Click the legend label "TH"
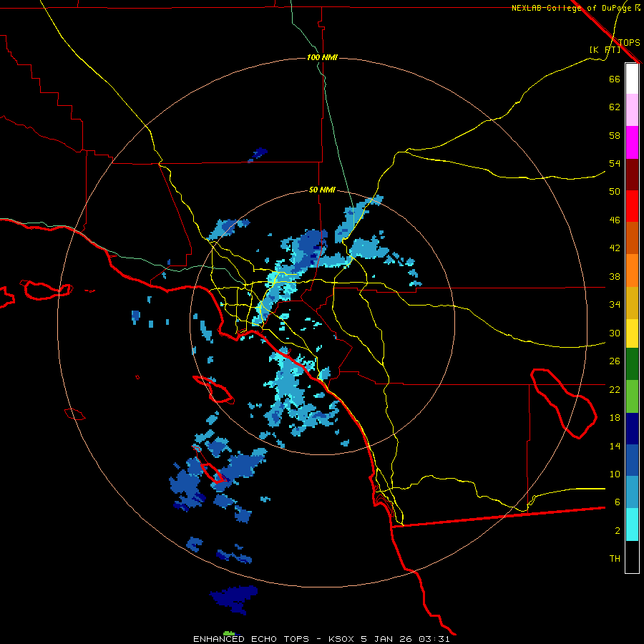Viewport: 644px width, 644px height. 615,559
